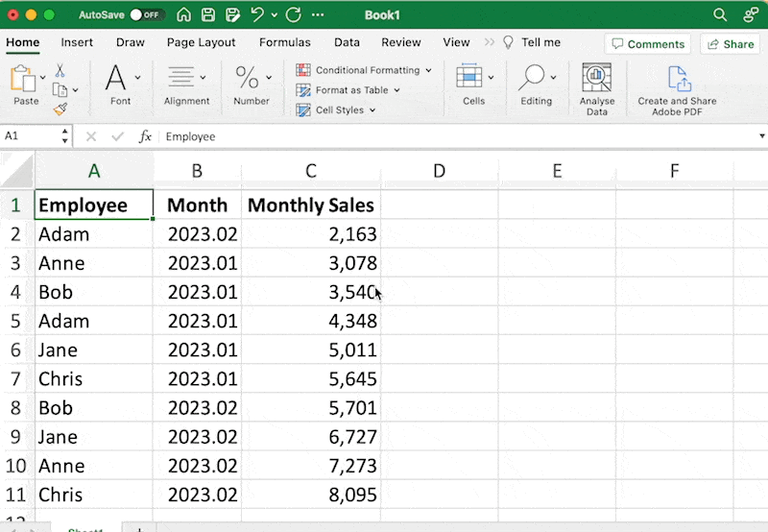
Task: Click the Undo arrow icon
Action: [257, 14]
